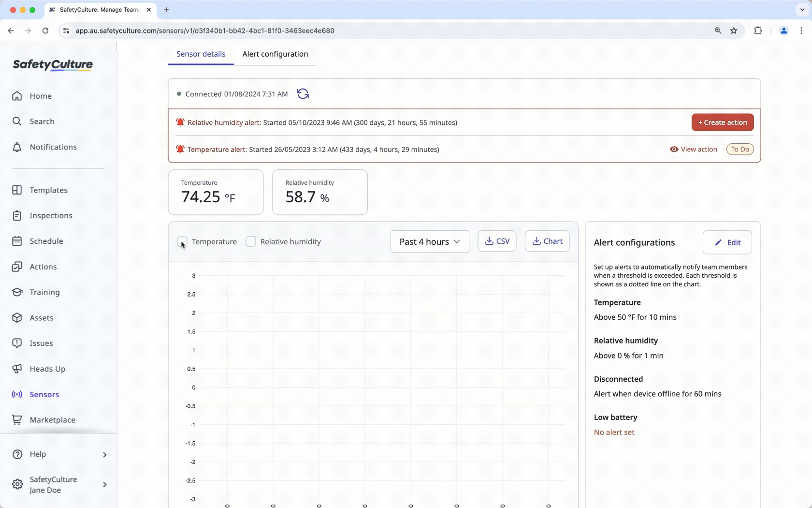Click the refresh connection icon
812x508 pixels.
[x=303, y=94]
